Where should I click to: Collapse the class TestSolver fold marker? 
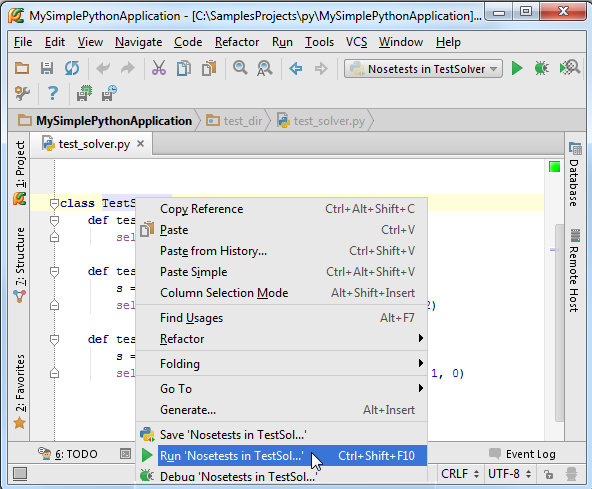(x=54, y=204)
